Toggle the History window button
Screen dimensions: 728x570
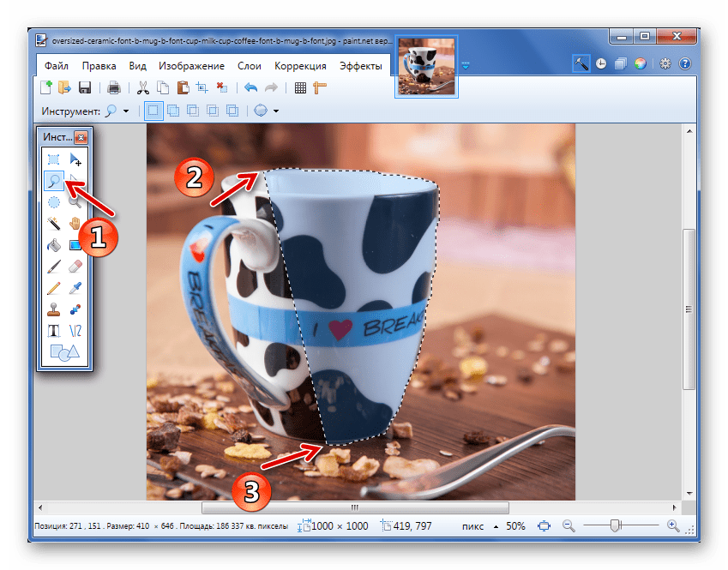pyautogui.click(x=601, y=64)
